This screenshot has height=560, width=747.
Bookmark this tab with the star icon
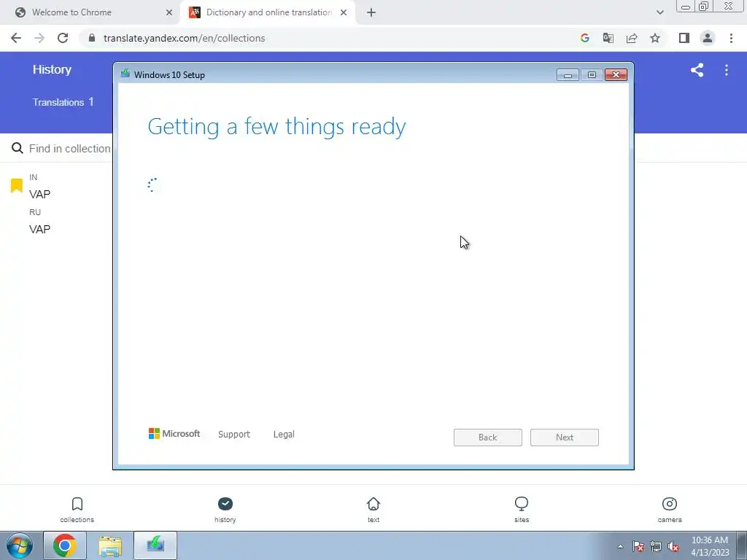[655, 38]
